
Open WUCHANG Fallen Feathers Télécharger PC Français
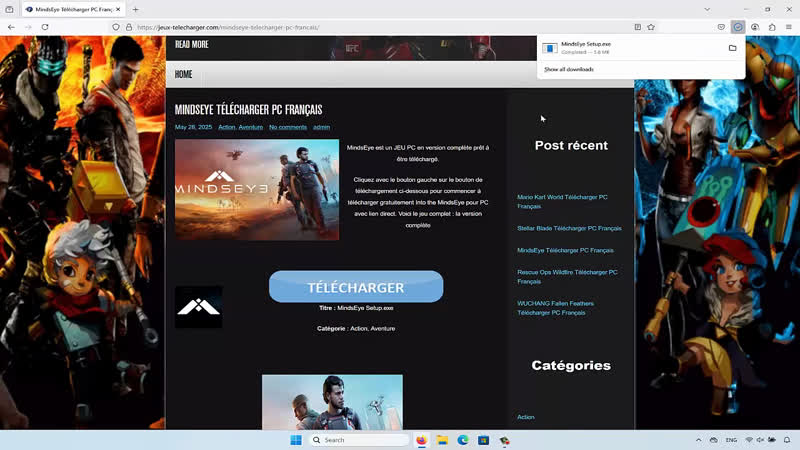(556, 308)
